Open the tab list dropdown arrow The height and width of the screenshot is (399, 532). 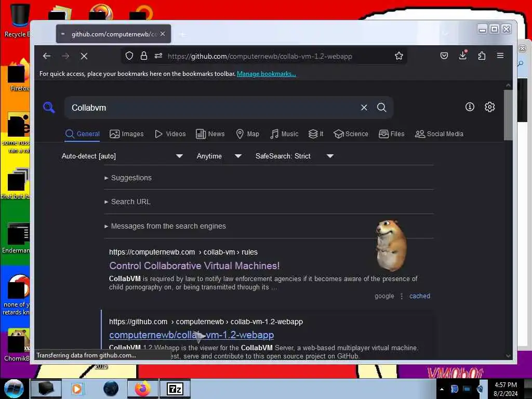tap(445, 34)
